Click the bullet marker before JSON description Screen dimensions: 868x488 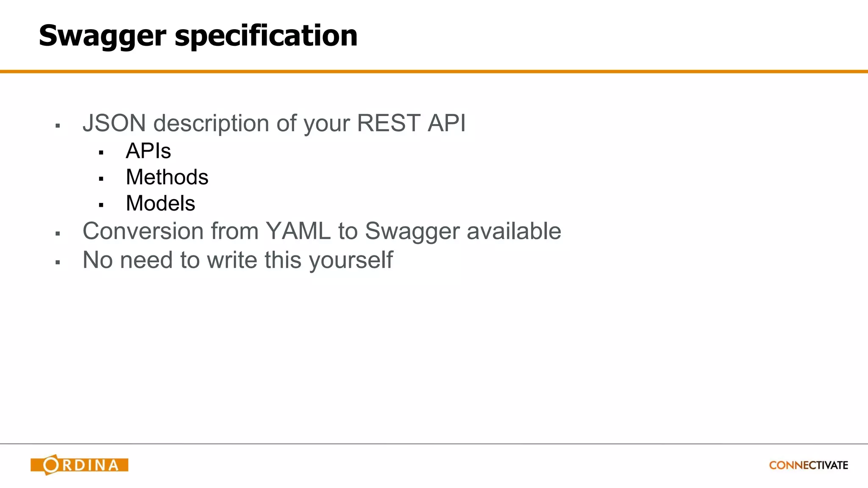tap(58, 126)
